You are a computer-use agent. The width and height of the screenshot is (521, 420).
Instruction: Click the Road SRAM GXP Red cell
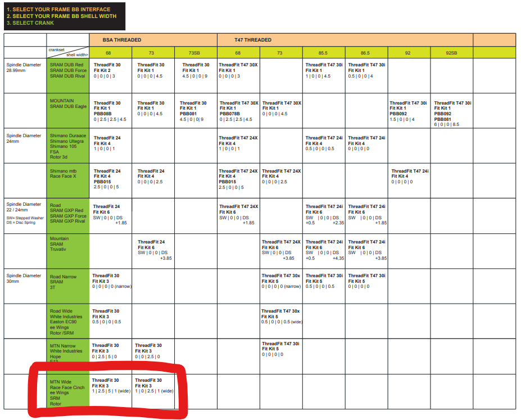coord(68,216)
